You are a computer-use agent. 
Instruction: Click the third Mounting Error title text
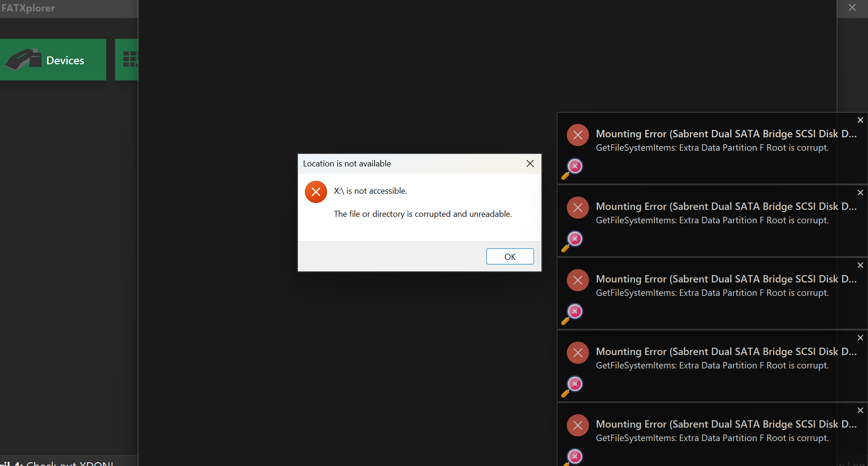pos(726,279)
